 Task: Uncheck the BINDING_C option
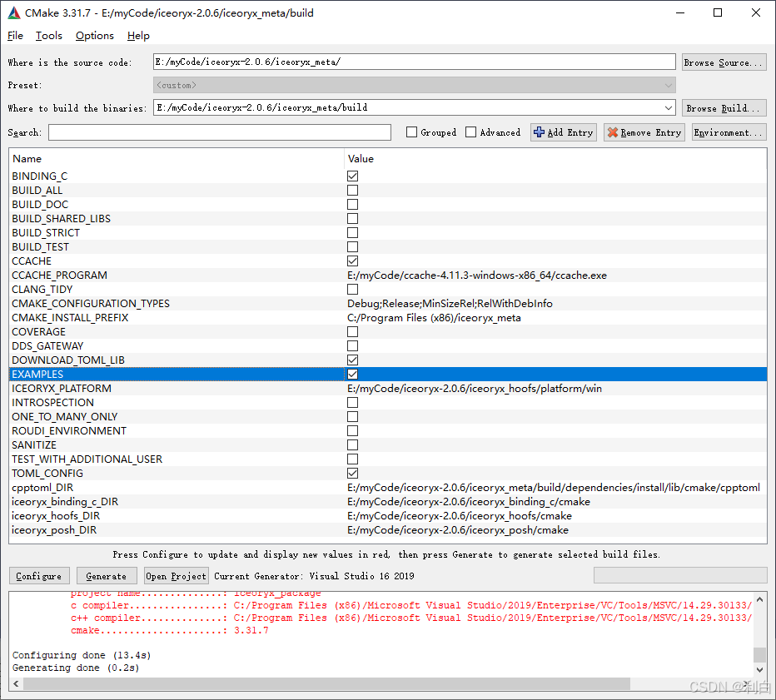352,176
